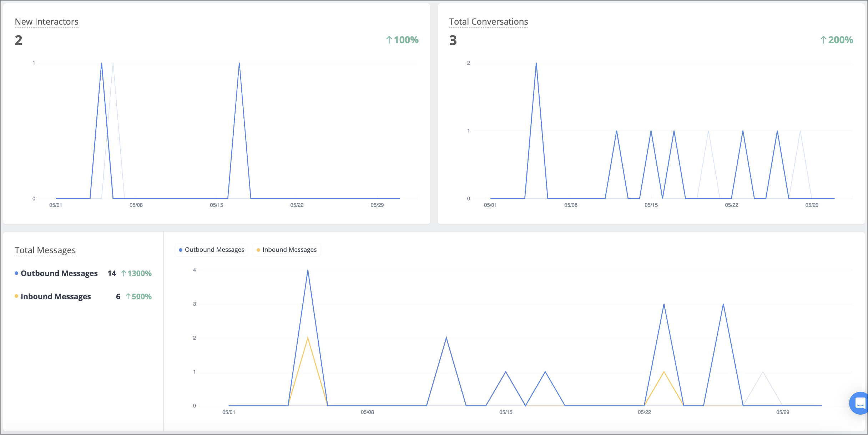868x435 pixels.
Task: Toggle Inbound Messages legend in chart
Action: point(287,250)
